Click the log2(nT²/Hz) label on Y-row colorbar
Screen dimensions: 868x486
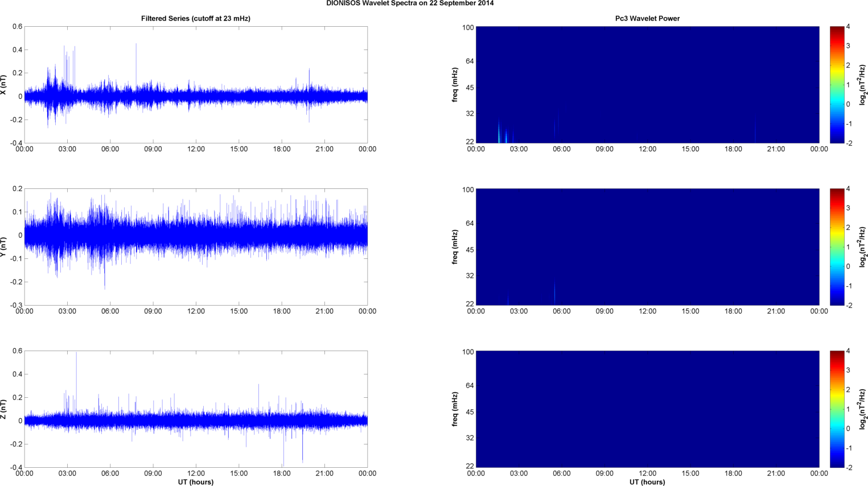[x=863, y=247]
